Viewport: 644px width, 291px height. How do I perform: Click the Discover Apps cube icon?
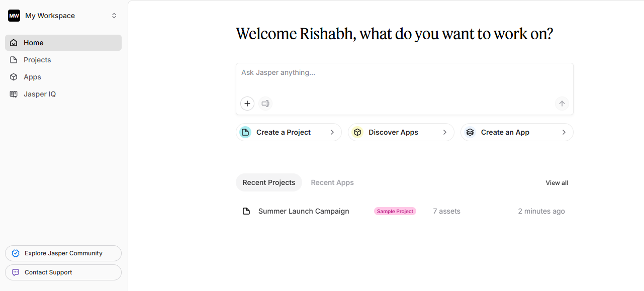tap(357, 132)
